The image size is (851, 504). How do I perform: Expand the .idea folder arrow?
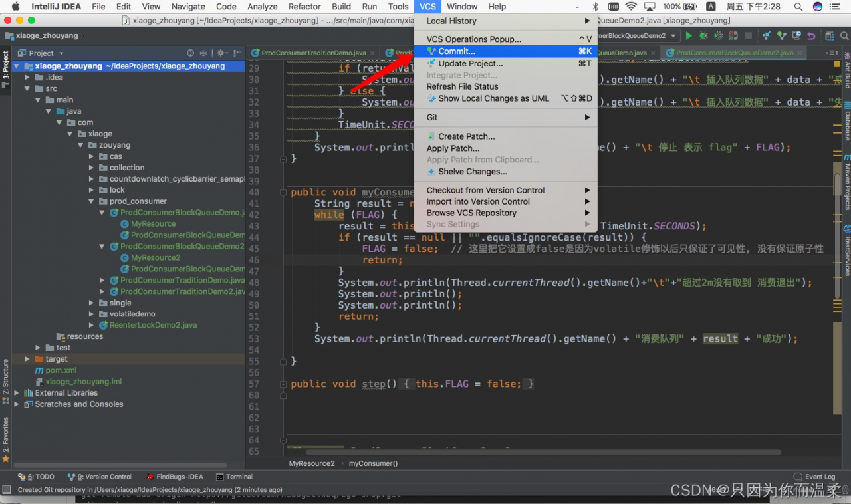pos(27,77)
